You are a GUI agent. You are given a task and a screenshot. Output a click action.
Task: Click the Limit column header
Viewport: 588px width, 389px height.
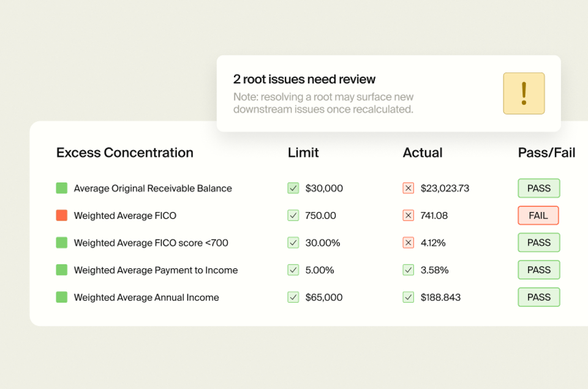point(303,153)
